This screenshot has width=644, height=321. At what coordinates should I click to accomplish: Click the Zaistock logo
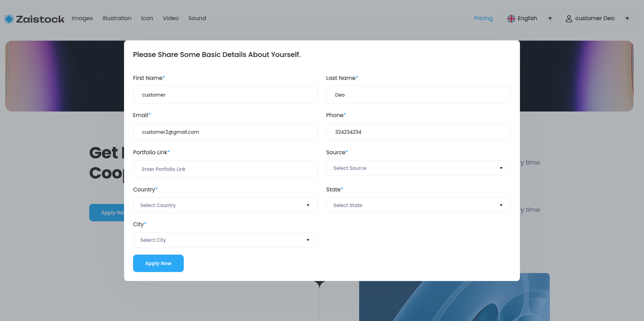34,19
